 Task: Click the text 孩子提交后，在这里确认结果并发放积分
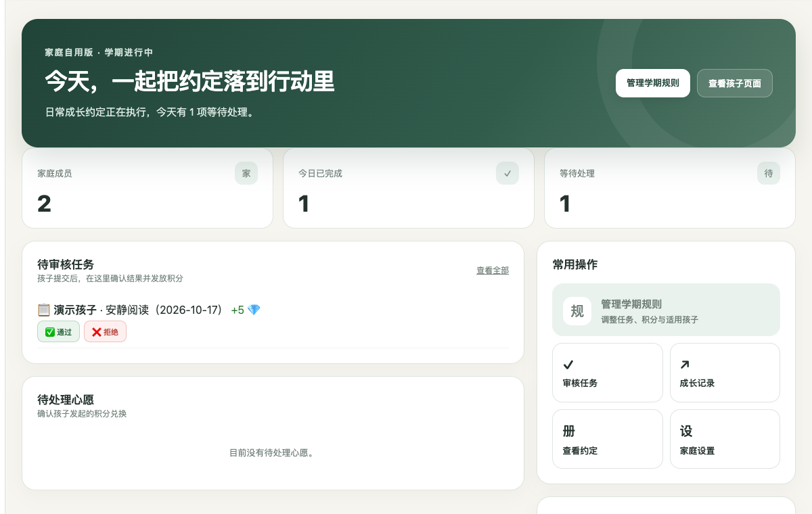[x=110, y=278]
